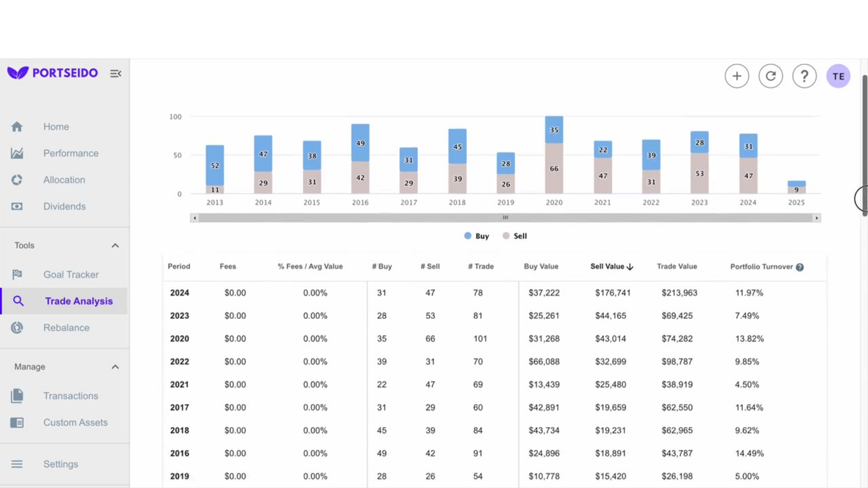The image size is (868, 488).
Task: Open the Transactions document icon
Action: (x=18, y=396)
